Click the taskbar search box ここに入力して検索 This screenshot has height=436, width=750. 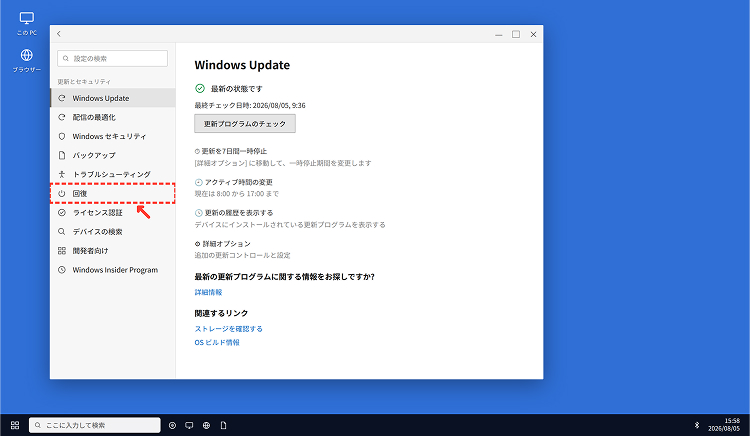click(95, 425)
